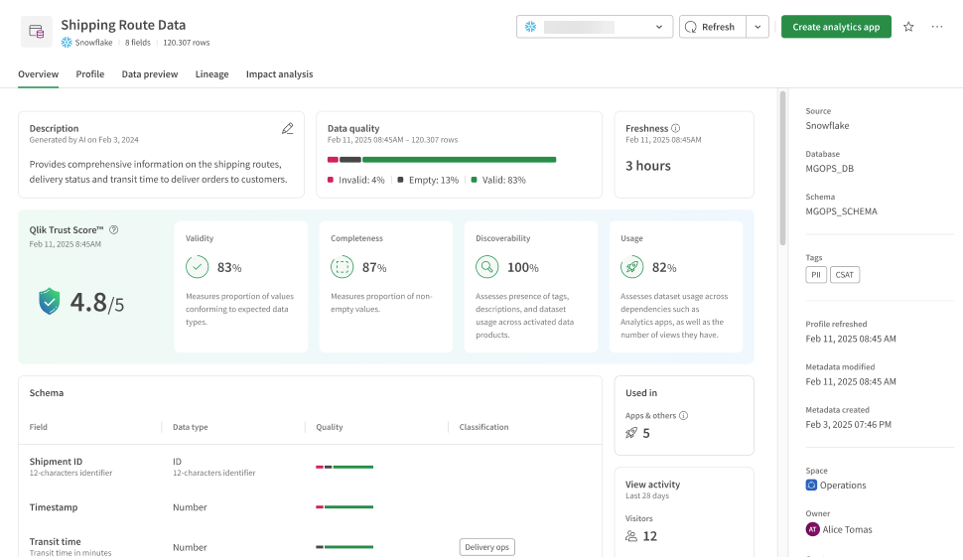Image resolution: width=963 pixels, height=560 pixels.
Task: Open the Lineage tab
Action: click(x=211, y=74)
